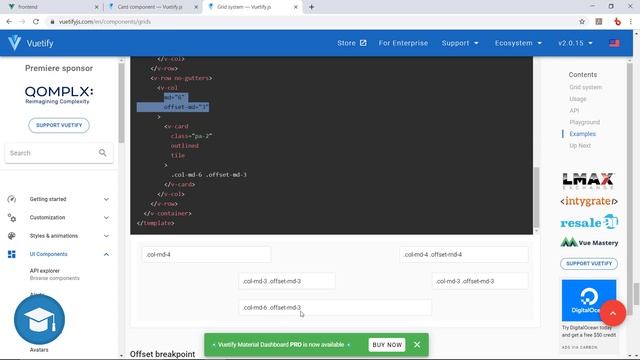The width and height of the screenshot is (640, 360).
Task: Click BUY NOW in green banner
Action: click(387, 345)
